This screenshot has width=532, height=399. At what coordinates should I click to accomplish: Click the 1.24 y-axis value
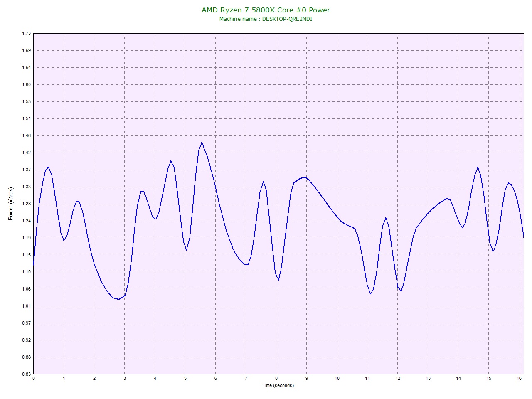[x=26, y=221]
